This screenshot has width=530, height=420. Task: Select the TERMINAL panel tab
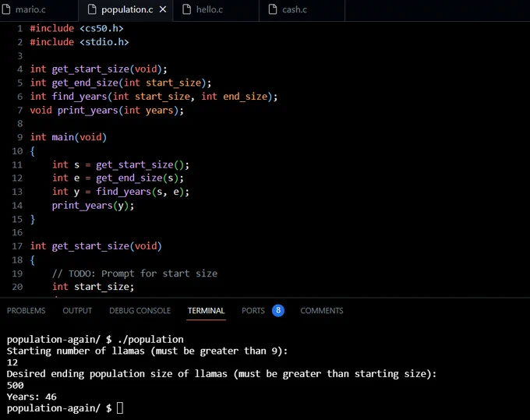pos(207,311)
